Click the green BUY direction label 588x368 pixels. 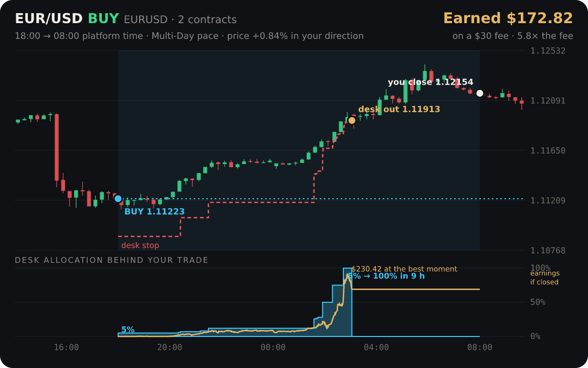pyautogui.click(x=103, y=19)
